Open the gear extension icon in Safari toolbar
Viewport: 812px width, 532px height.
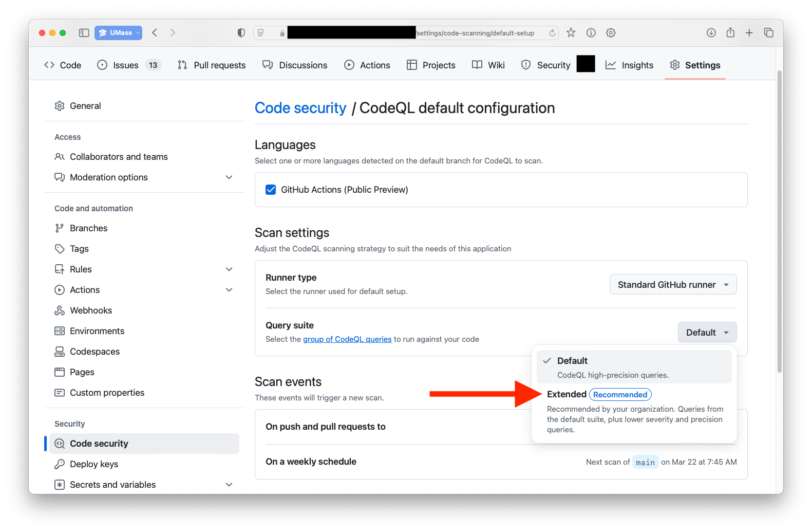[611, 33]
